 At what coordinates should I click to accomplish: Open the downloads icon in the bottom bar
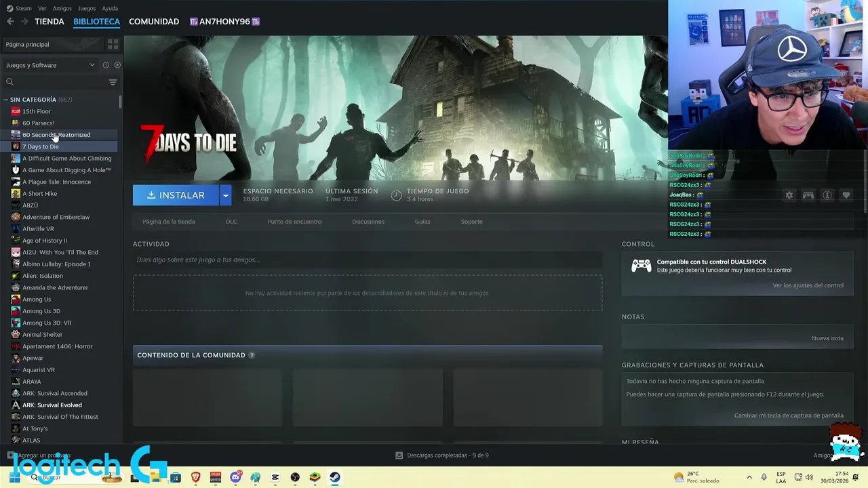399,455
